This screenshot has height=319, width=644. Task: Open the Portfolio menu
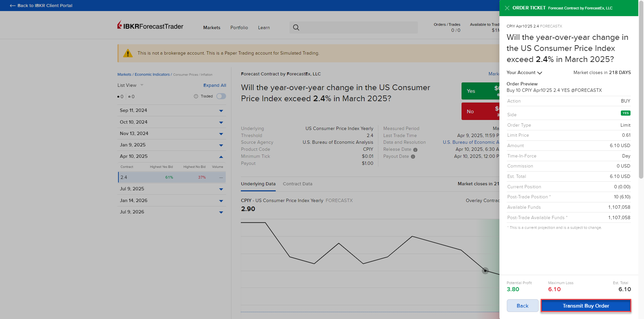tap(239, 27)
